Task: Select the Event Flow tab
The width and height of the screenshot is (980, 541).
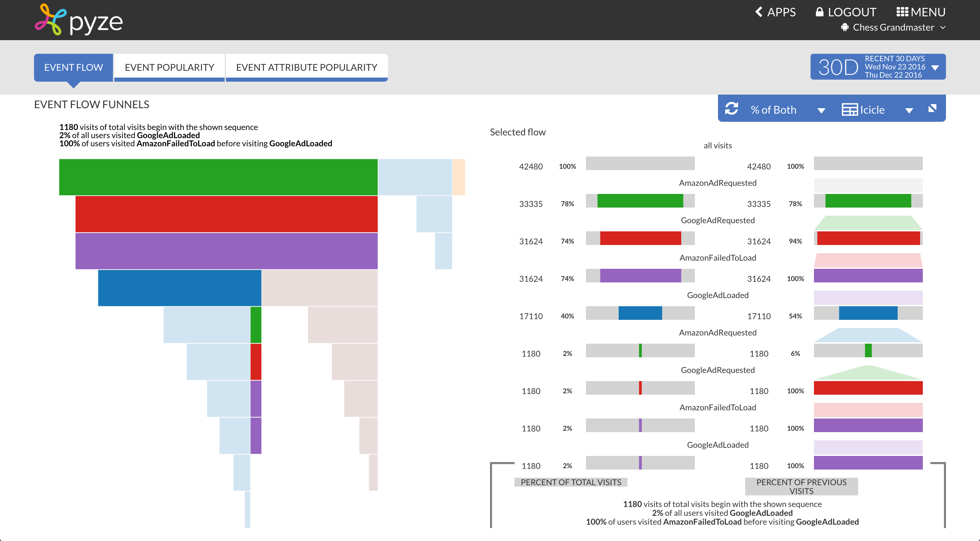Action: 73,67
